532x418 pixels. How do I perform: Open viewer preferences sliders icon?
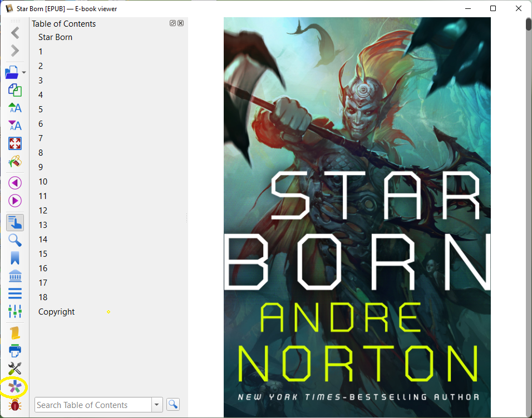(15, 311)
